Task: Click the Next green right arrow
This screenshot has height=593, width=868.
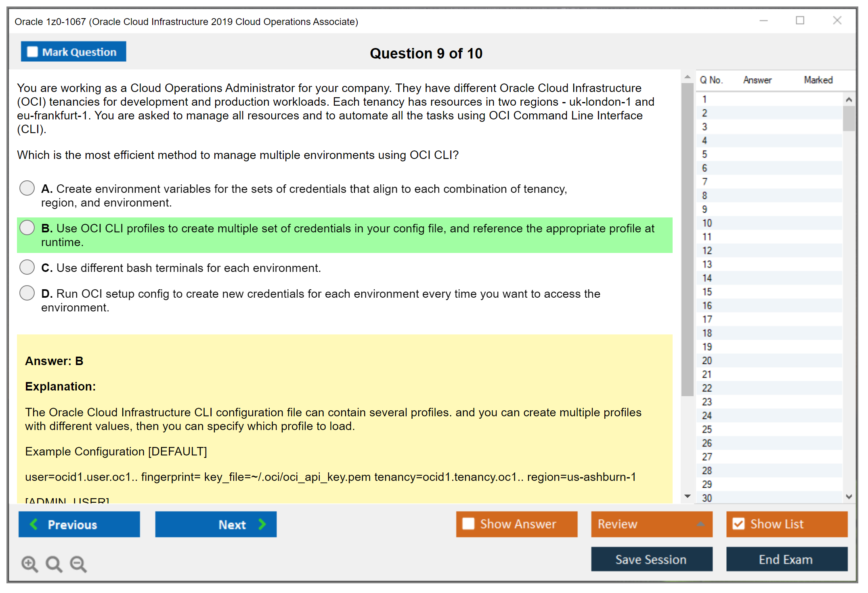Action: (x=262, y=524)
